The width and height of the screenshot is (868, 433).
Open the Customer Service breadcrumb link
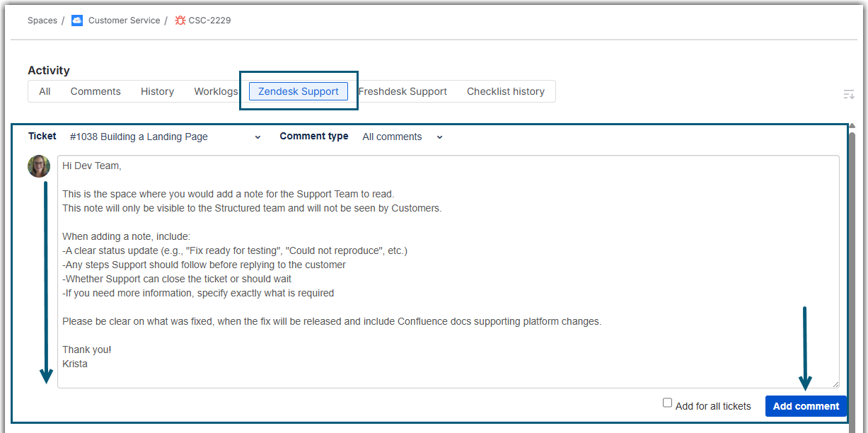(124, 21)
